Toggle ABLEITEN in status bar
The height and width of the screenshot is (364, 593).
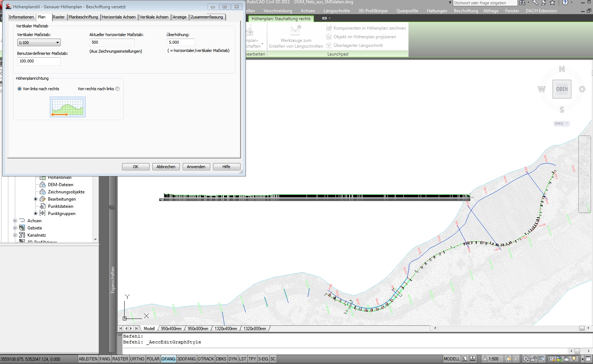pyautogui.click(x=88, y=359)
